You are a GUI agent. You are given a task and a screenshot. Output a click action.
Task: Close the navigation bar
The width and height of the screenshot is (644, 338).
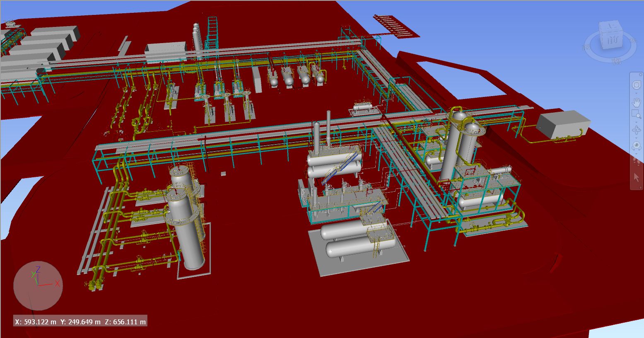tap(641, 75)
